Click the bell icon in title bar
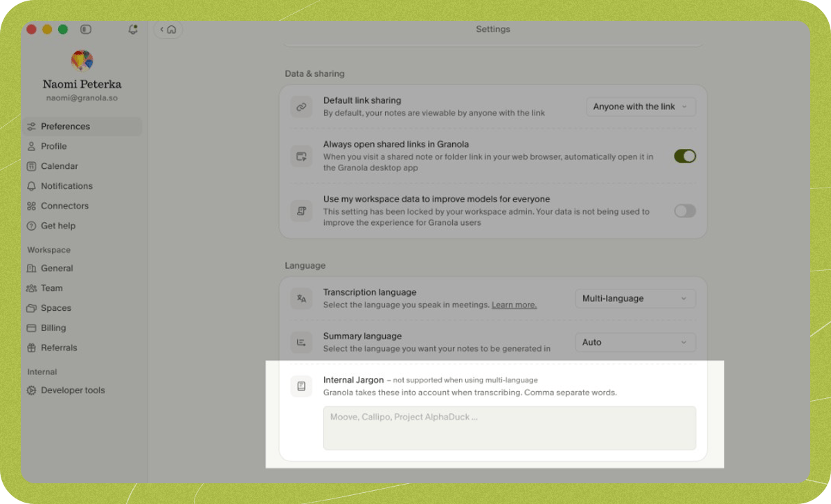Viewport: 831px width, 504px height. (x=133, y=29)
